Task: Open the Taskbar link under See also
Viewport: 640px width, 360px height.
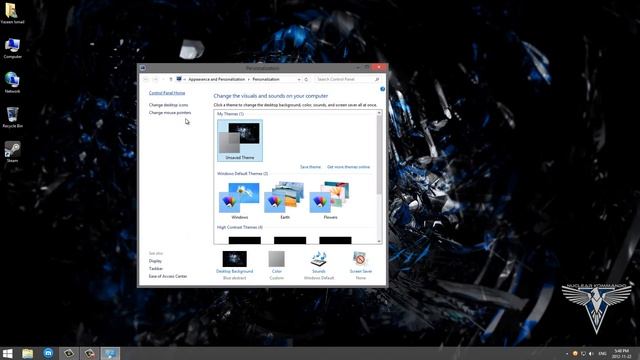Action: pos(156,269)
